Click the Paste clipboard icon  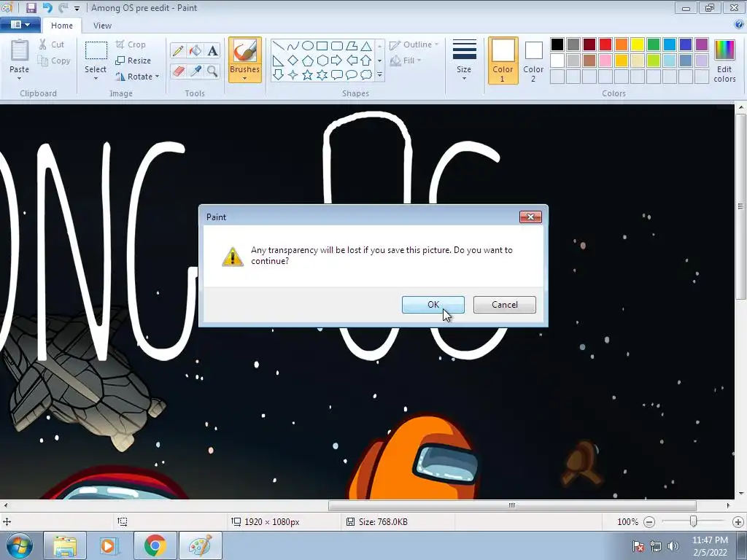click(20, 51)
